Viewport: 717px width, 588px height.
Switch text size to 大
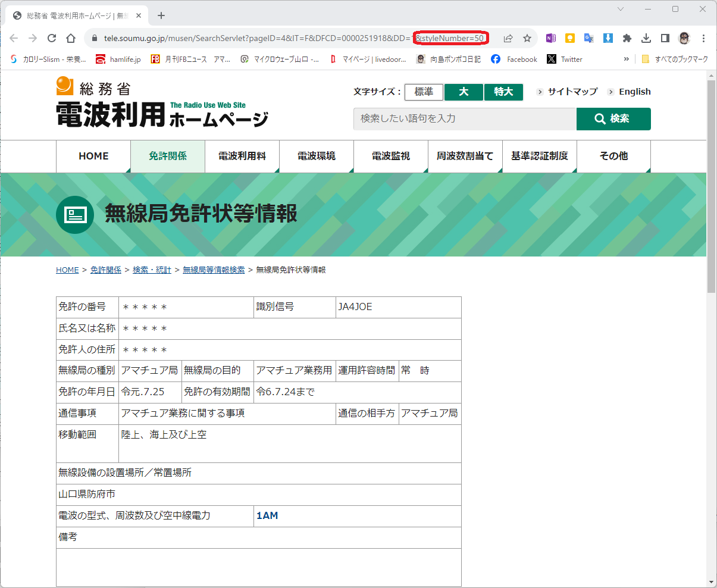click(464, 92)
